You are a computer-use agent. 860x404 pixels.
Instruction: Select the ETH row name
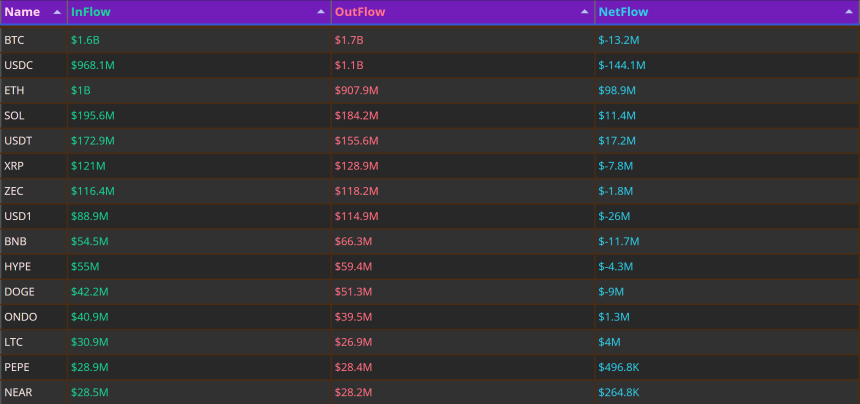[x=13, y=90]
